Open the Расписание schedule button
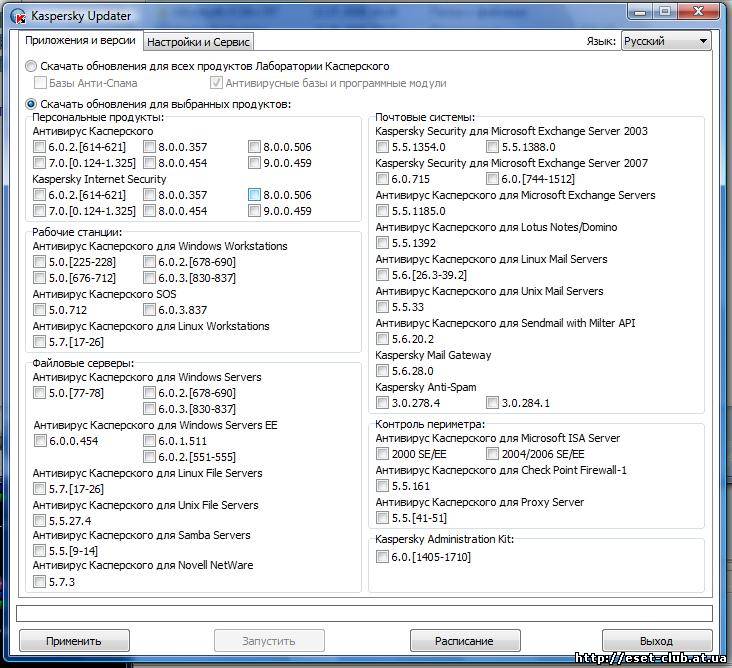The width and height of the screenshot is (732, 668). coord(465,640)
